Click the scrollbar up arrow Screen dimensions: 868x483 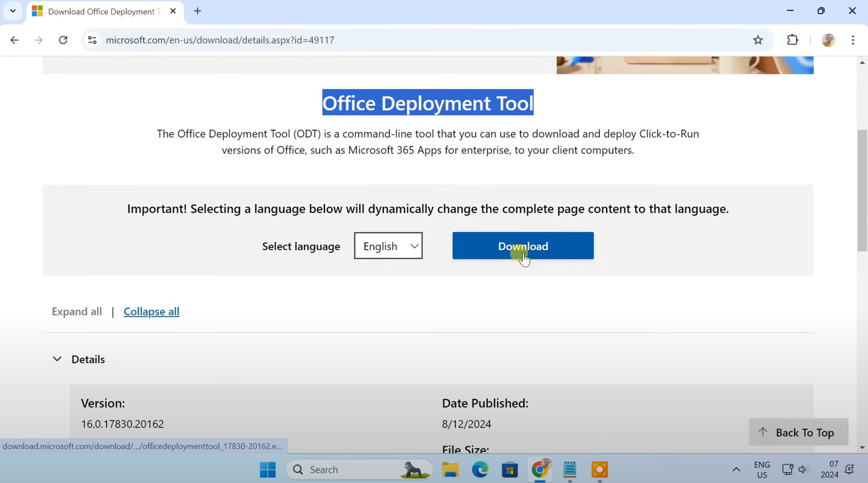point(863,62)
